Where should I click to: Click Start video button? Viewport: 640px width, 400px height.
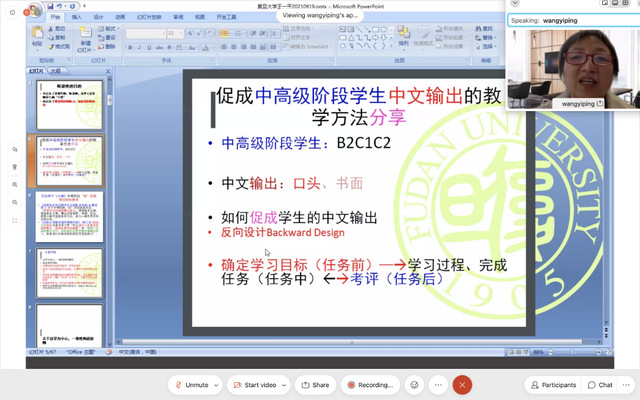[255, 385]
